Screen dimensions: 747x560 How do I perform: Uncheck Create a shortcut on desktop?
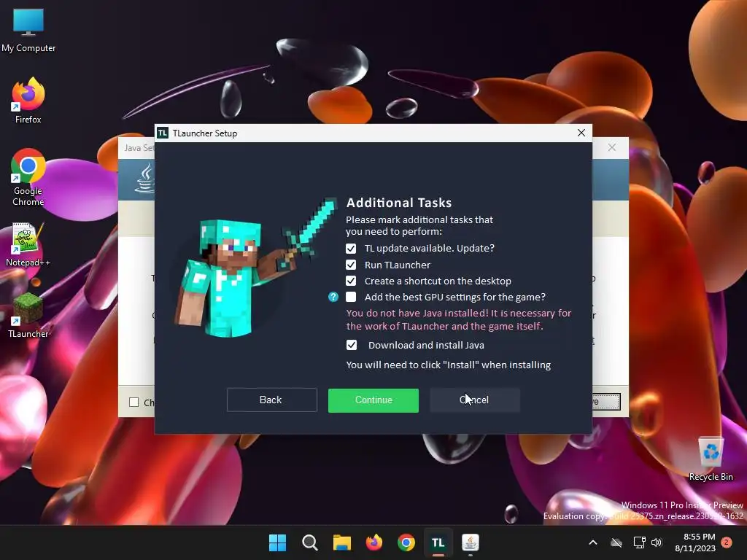click(351, 281)
